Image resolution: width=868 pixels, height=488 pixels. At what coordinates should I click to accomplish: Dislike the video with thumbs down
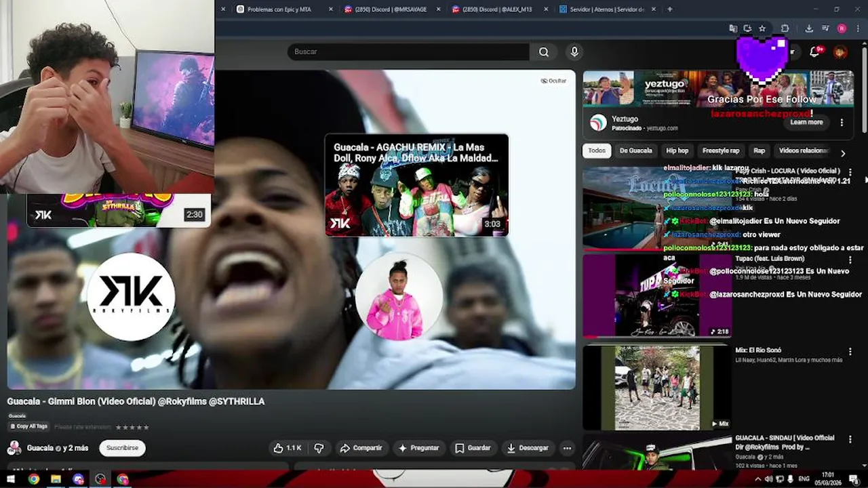[x=319, y=448]
